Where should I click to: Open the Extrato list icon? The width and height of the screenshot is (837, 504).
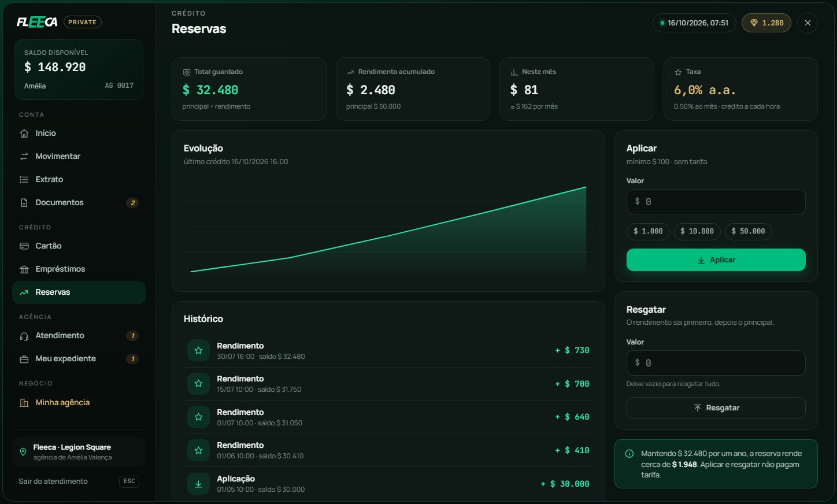(24, 180)
